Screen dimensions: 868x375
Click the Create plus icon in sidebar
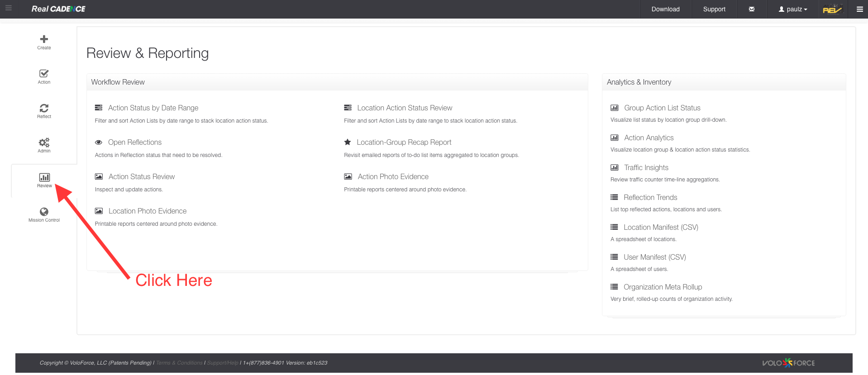pos(44,39)
